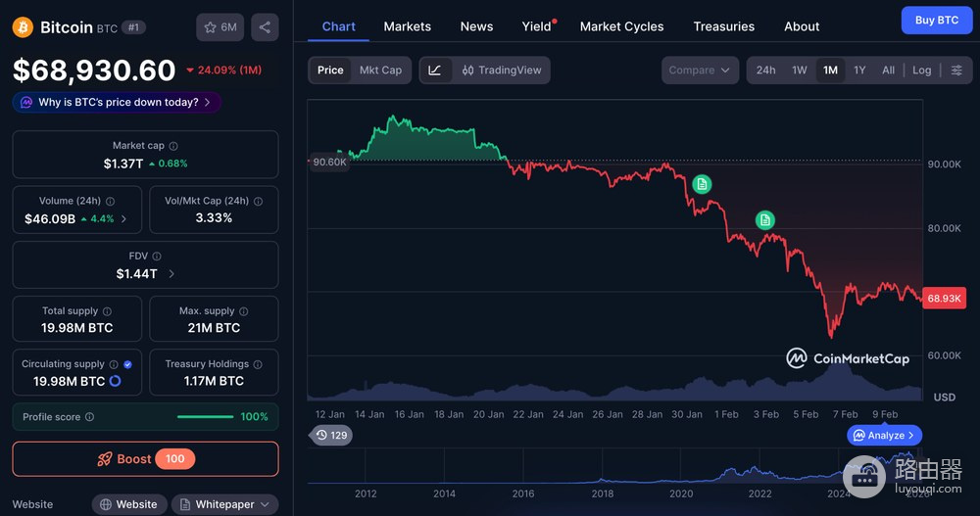Click the $46.09B volume value
The height and width of the screenshot is (516, 980).
pos(50,218)
